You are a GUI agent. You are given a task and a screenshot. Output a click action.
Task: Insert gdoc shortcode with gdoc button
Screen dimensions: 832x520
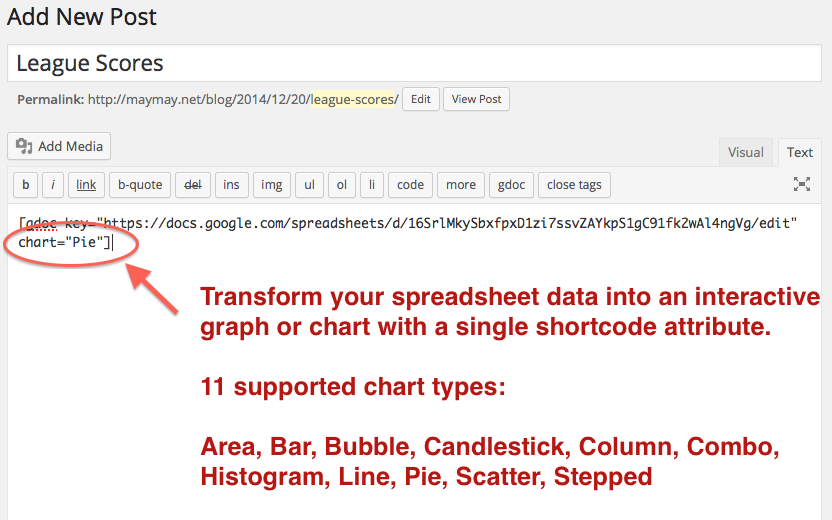click(x=512, y=185)
